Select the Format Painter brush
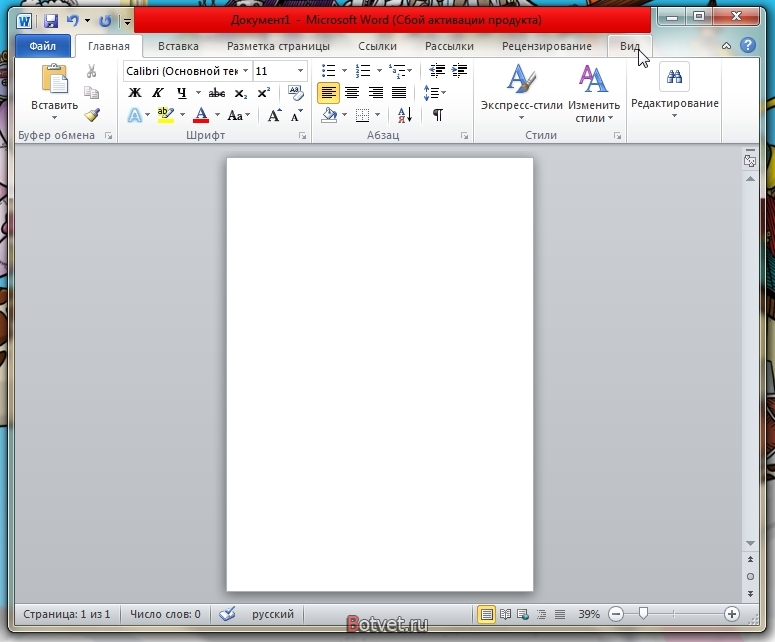 pos(92,115)
